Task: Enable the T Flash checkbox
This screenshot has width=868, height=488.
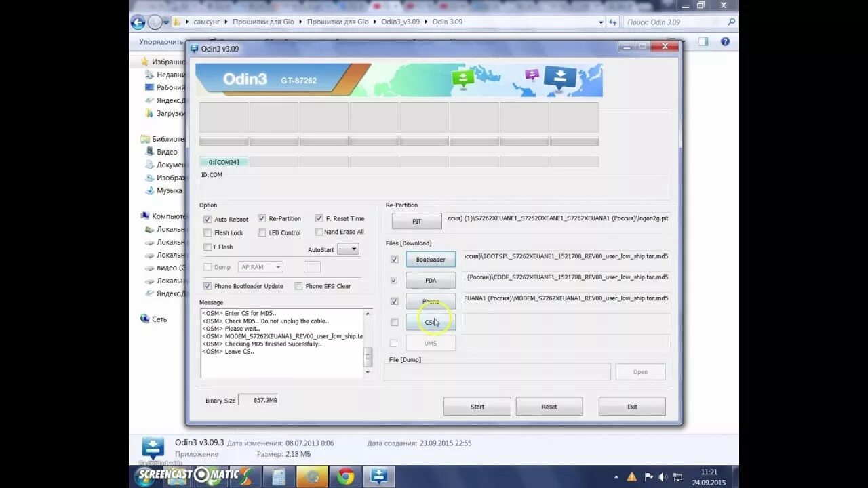Action: pos(208,247)
